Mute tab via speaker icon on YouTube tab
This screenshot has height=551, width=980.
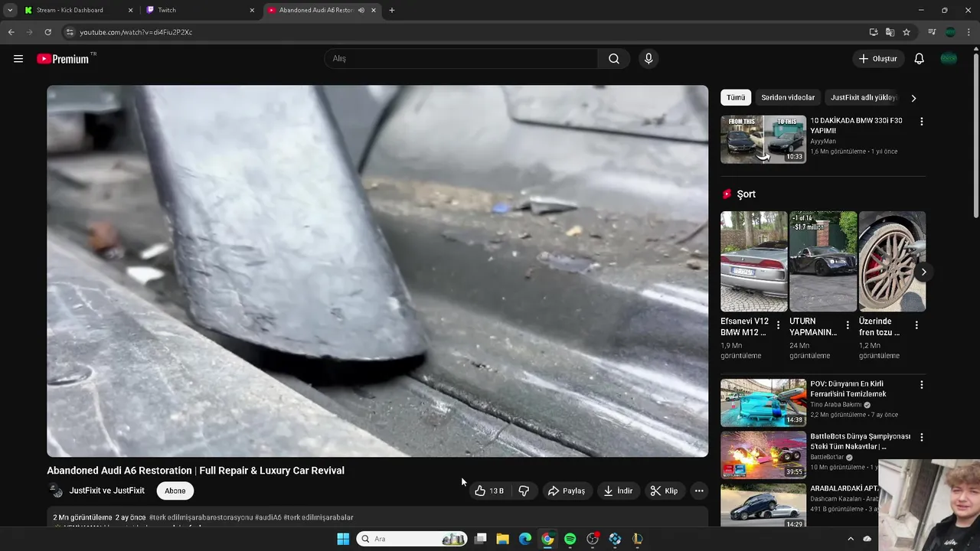click(361, 10)
